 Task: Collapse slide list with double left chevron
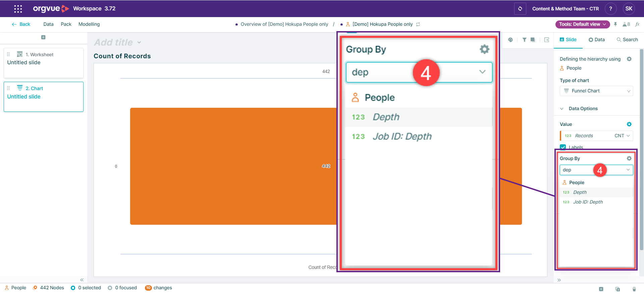click(x=82, y=280)
